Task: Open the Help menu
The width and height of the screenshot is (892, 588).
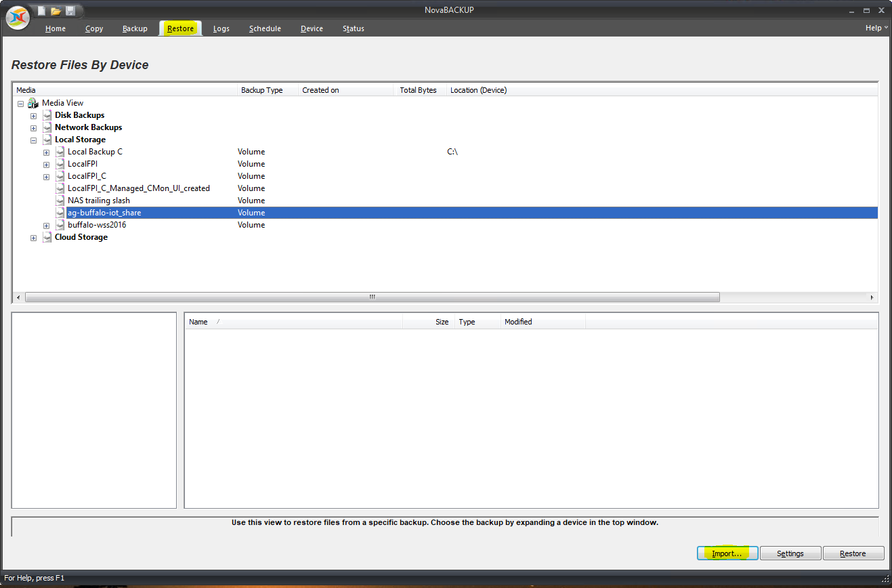Action: click(876, 28)
